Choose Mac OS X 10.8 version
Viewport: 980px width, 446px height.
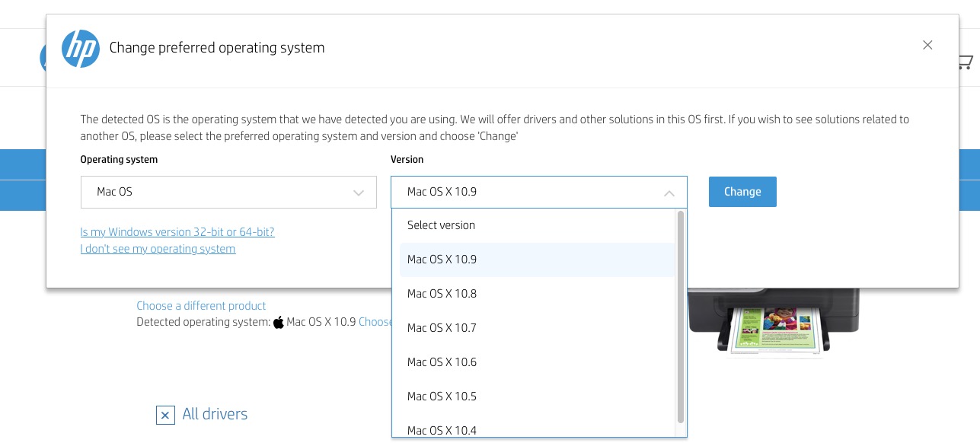442,294
